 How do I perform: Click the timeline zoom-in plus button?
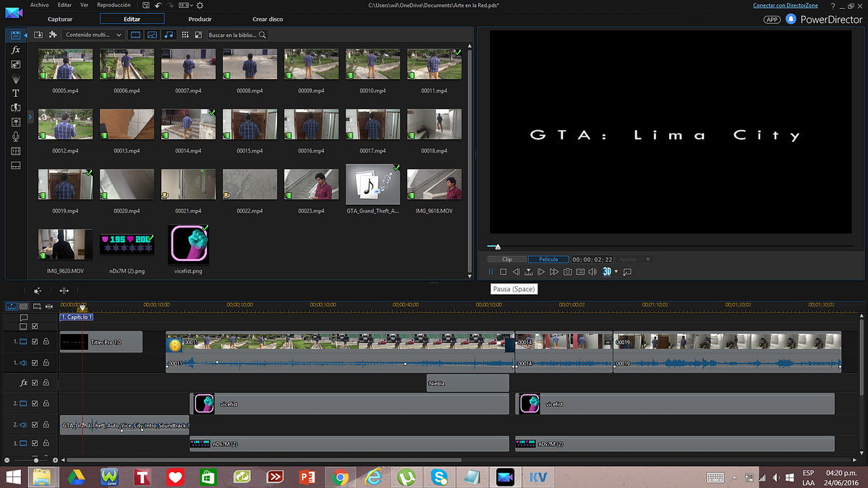click(x=56, y=460)
